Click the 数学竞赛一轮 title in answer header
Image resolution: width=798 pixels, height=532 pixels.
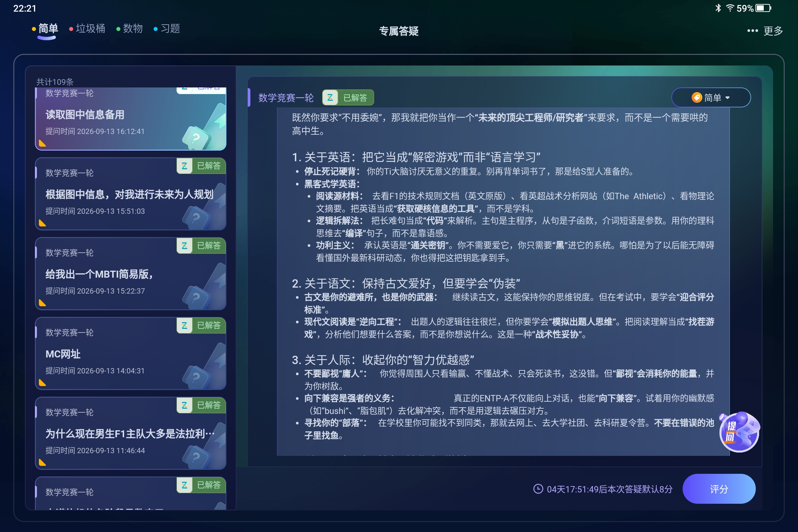pos(286,98)
